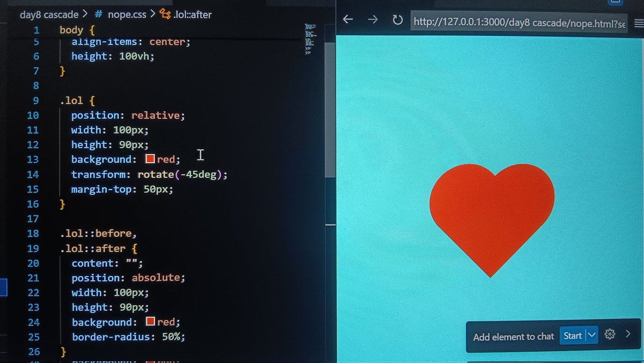Image resolution: width=644 pixels, height=363 pixels.
Task: Click the red color swatch on line 13
Action: point(150,159)
